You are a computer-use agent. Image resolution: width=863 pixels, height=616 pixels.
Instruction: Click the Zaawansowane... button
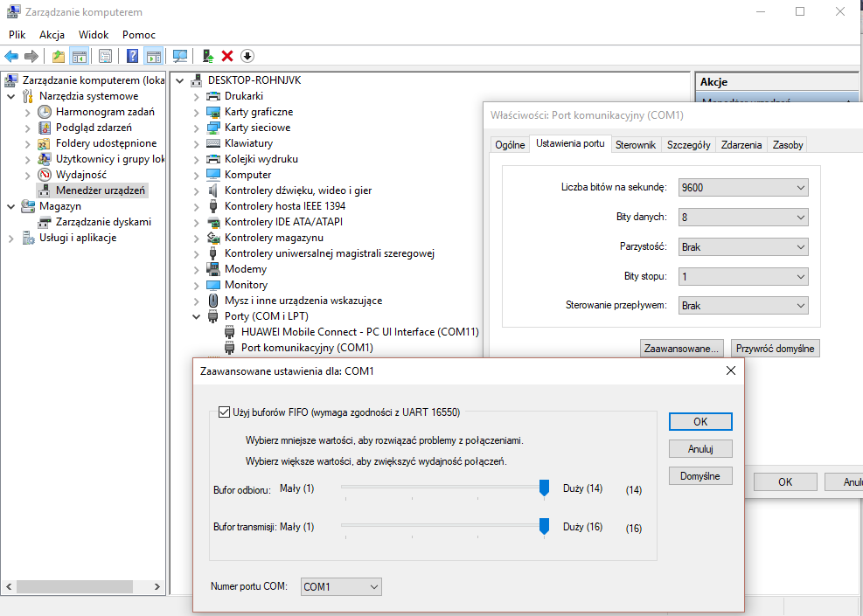click(681, 349)
